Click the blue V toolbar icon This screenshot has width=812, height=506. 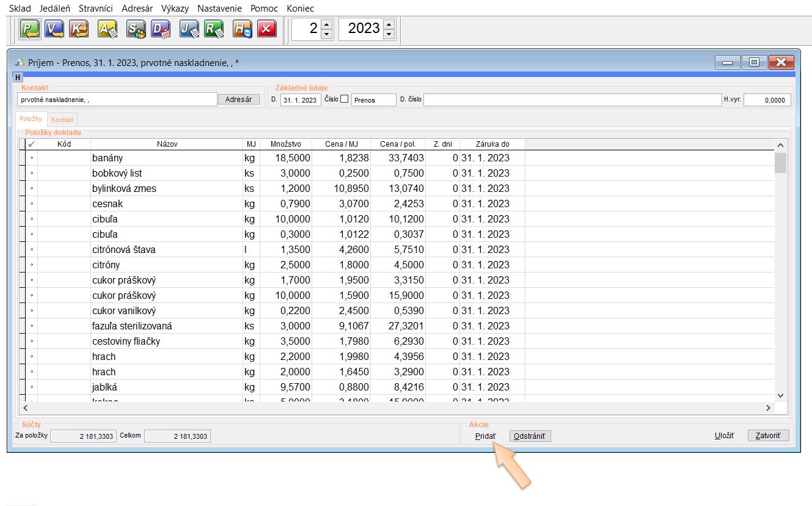pos(54,29)
